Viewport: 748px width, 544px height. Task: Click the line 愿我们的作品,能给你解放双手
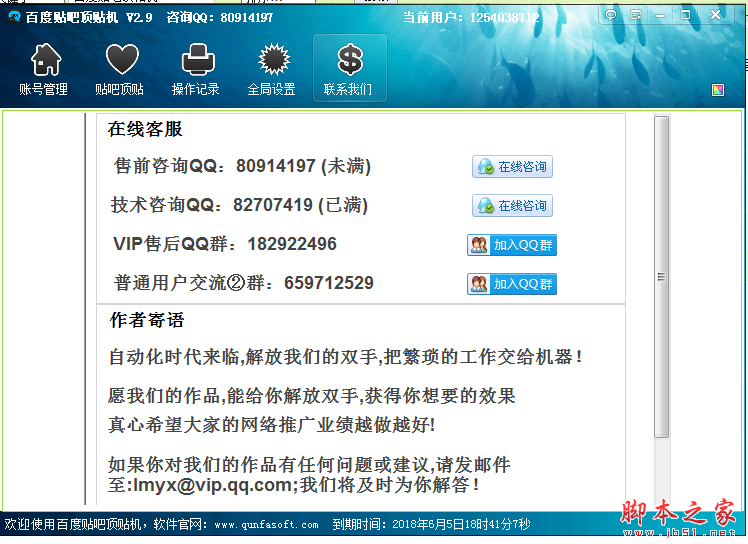pyautogui.click(x=312, y=396)
